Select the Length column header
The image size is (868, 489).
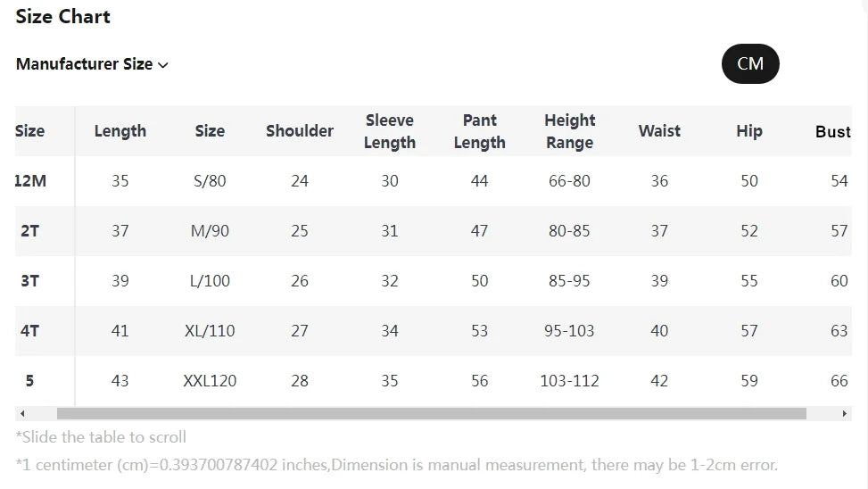(120, 131)
